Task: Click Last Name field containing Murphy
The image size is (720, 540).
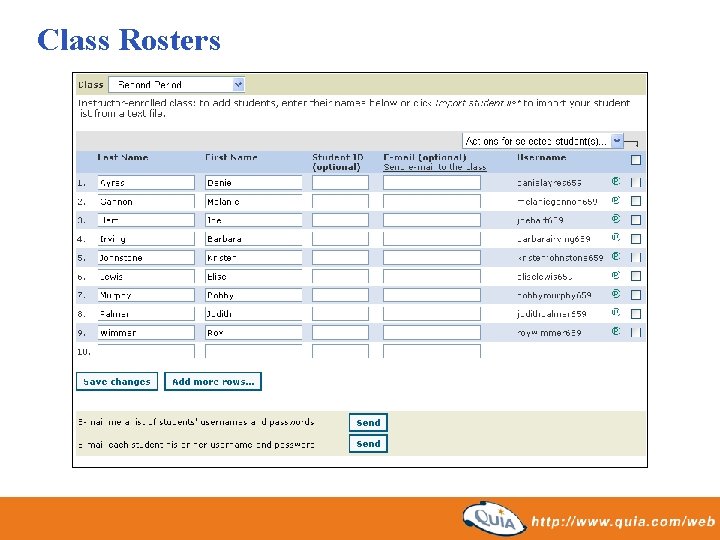Action: point(146,295)
